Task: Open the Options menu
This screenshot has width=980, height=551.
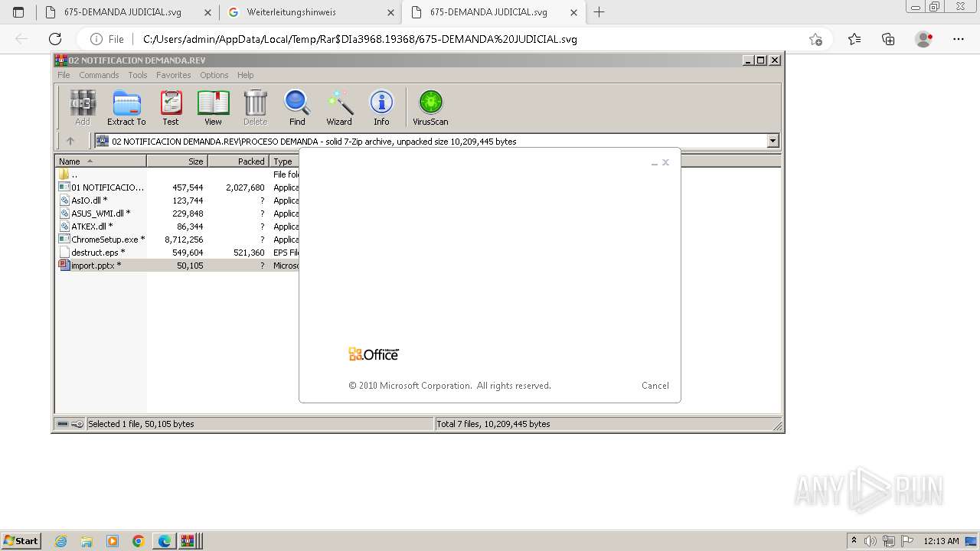Action: tap(214, 75)
